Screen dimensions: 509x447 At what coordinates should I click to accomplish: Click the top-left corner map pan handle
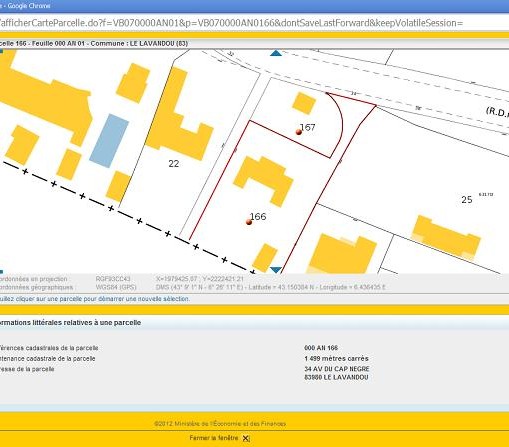tap(1, 51)
